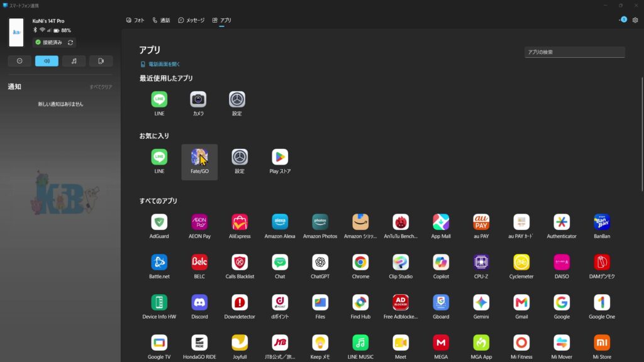Launch the BELC app
Screen dimensions: 644x362
point(199,262)
